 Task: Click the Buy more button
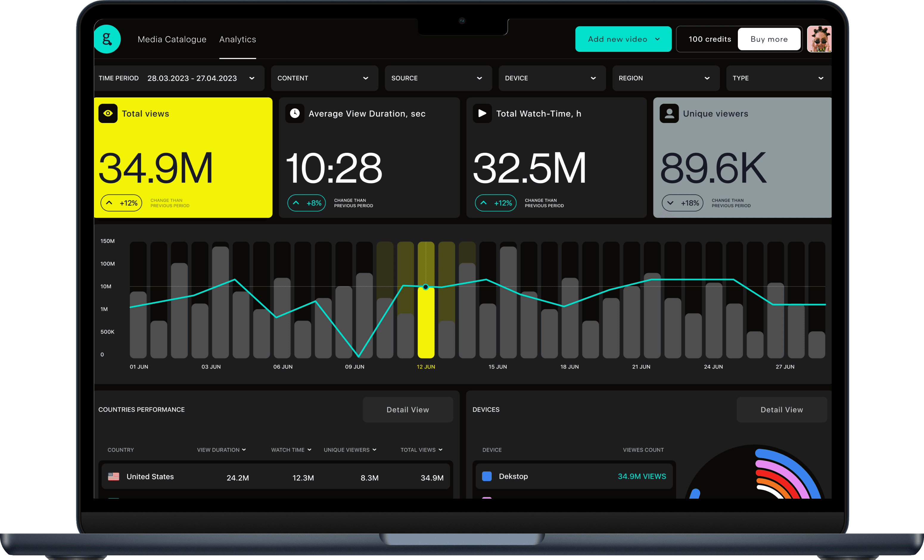coord(769,39)
